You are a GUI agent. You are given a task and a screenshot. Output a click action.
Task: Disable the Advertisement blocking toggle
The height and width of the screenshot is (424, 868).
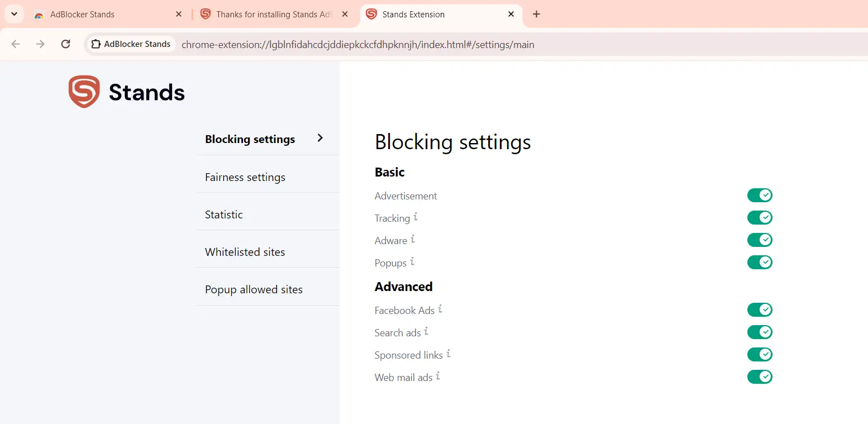[759, 196]
